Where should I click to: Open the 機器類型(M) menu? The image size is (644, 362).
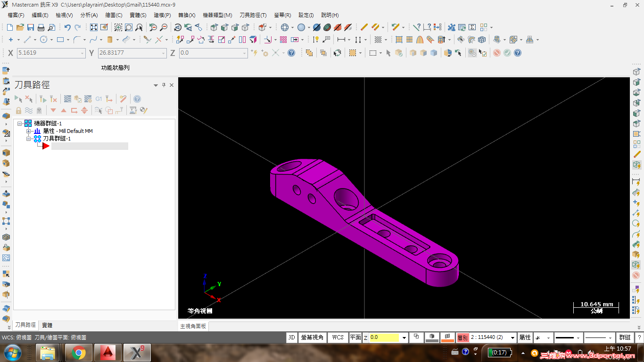coord(217,15)
